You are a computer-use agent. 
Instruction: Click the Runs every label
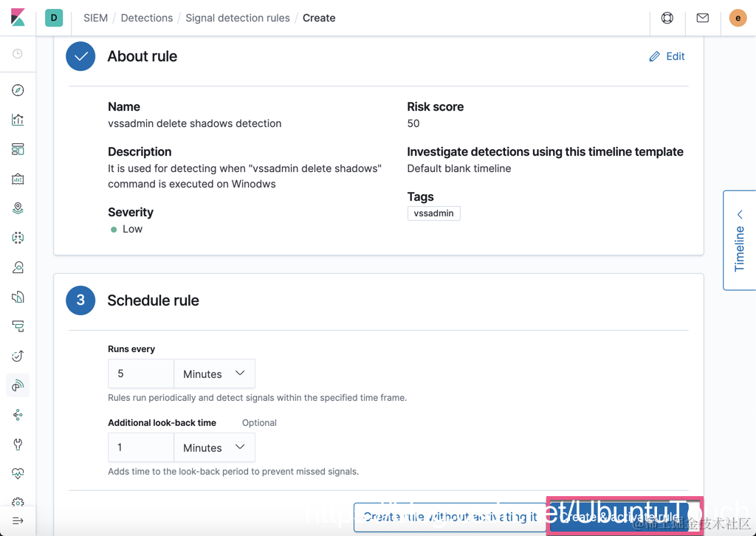tap(131, 349)
